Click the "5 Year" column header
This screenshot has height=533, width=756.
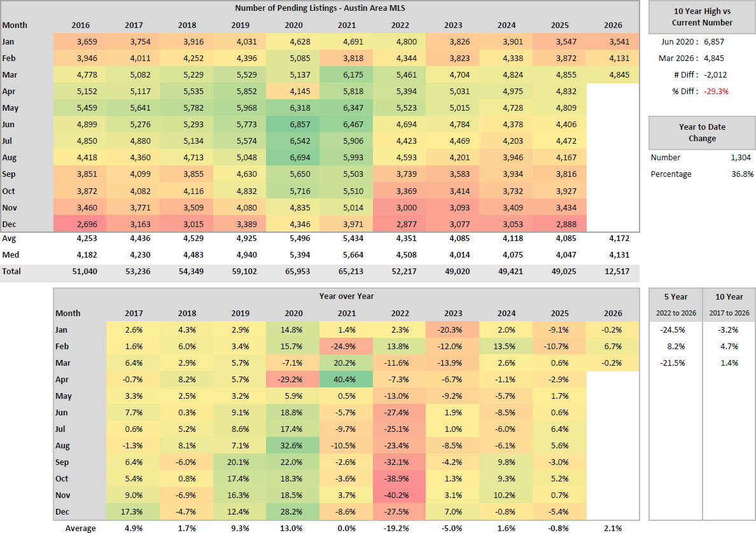[675, 296]
